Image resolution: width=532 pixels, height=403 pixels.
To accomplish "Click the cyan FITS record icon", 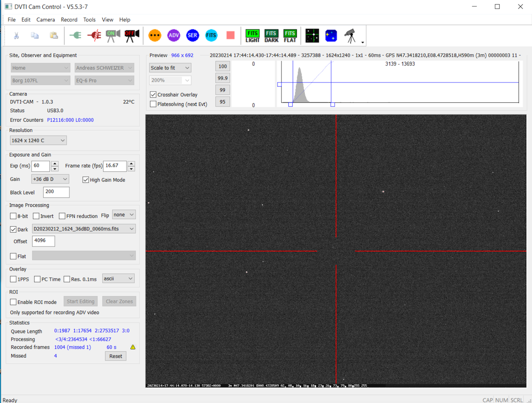I will point(211,35).
